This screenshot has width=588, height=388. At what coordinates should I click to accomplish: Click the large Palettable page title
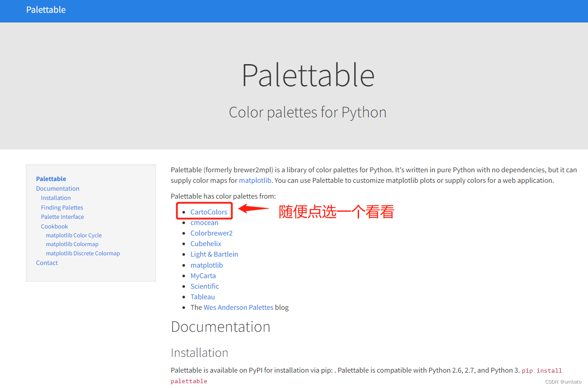tap(308, 75)
